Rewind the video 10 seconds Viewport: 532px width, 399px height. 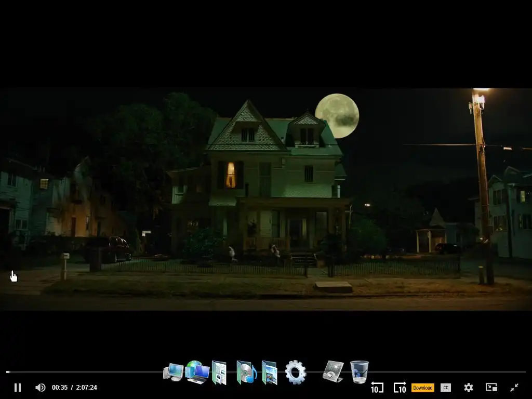(377, 388)
